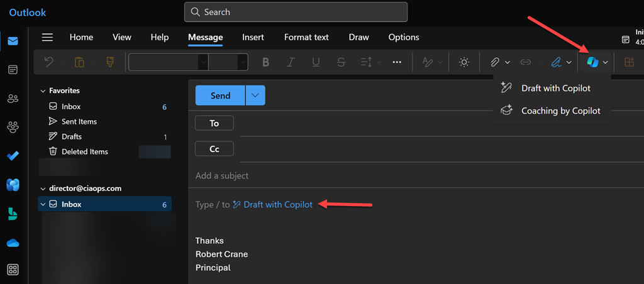This screenshot has width=644, height=284.
Task: Expand the Send options dropdown arrow
Action: coord(255,96)
